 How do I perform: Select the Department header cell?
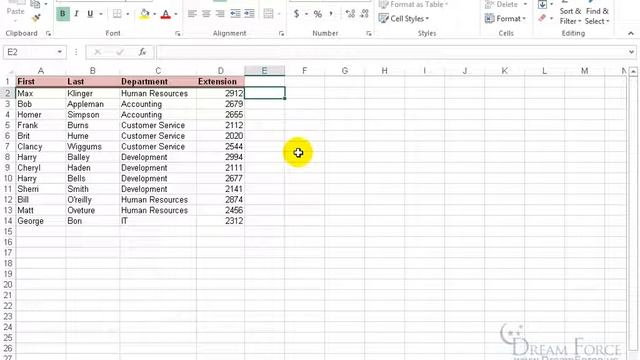click(x=158, y=82)
